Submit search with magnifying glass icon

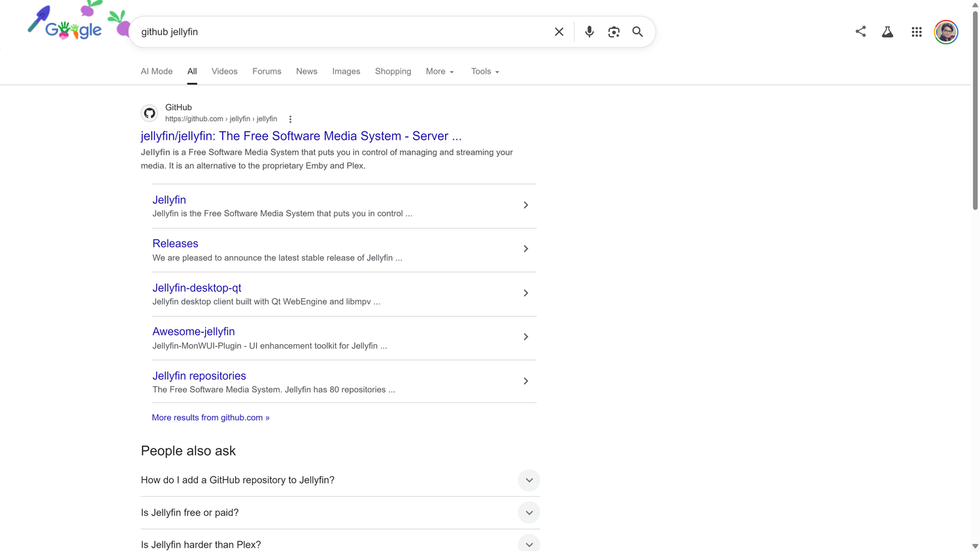point(638,32)
